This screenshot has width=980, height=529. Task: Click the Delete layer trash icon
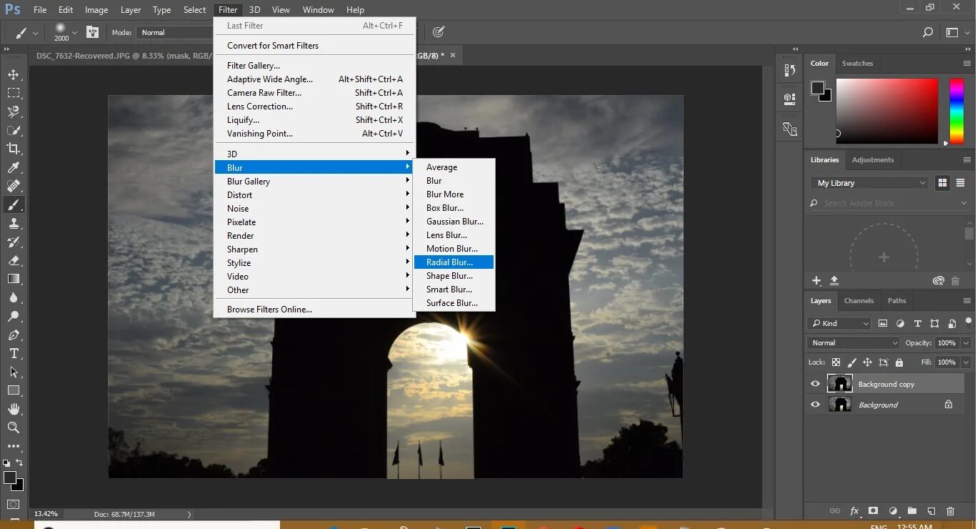click(950, 511)
